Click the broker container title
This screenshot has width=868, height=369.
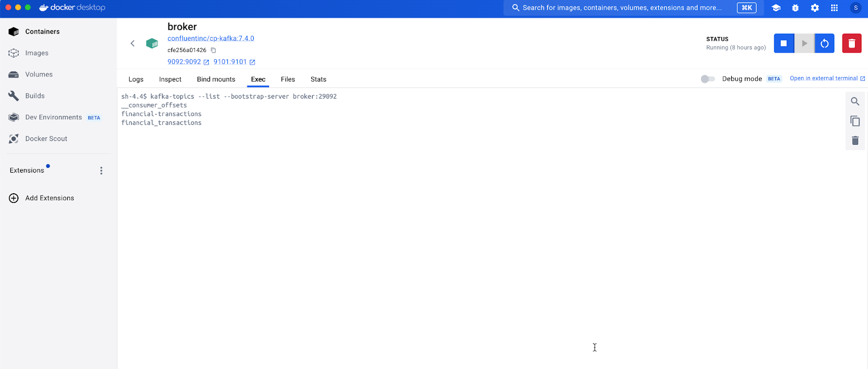point(182,27)
